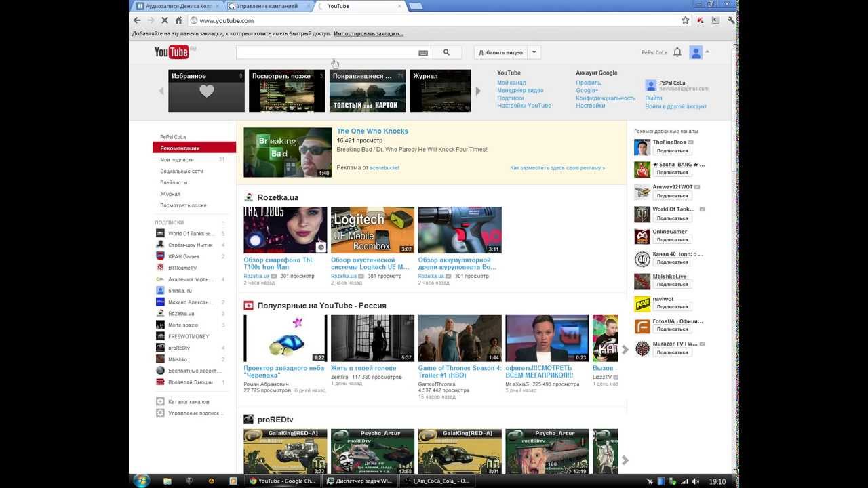Click the browser address bar

(x=434, y=20)
